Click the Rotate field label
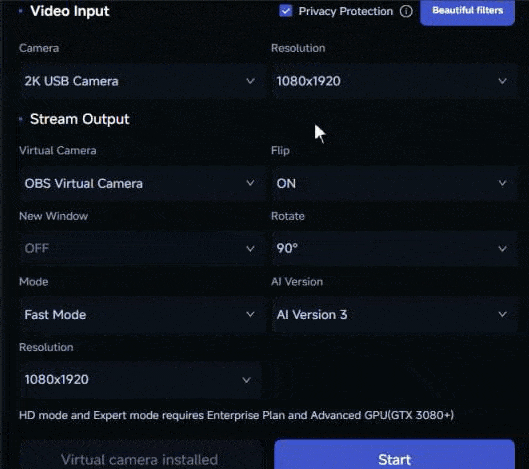529x469 pixels. (288, 216)
